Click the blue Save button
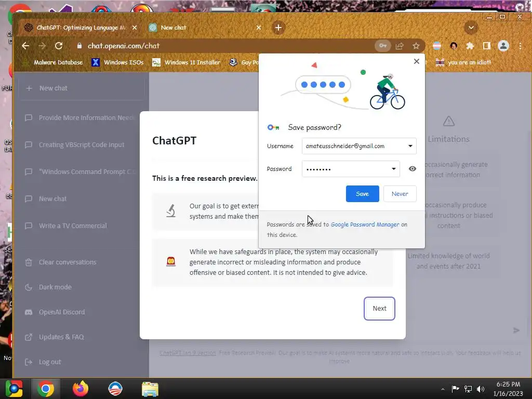The width and height of the screenshot is (532, 399). 362,194
